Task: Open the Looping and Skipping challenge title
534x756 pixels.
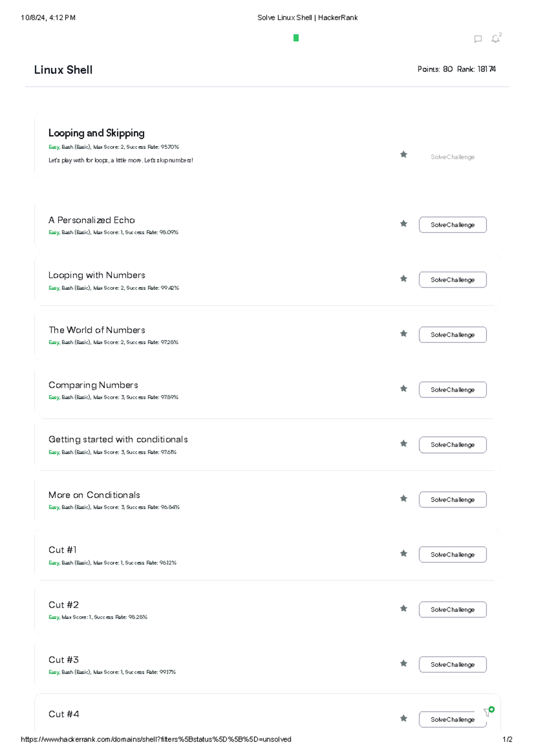Action: tap(96, 133)
